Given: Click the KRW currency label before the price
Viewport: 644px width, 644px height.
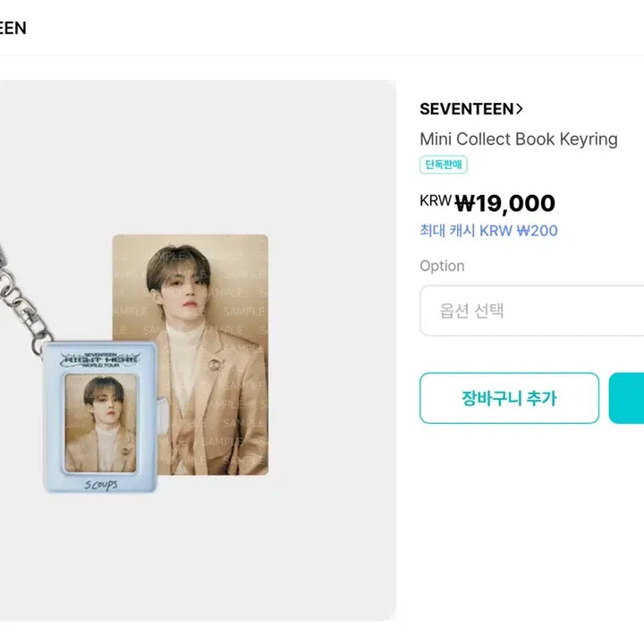Looking at the screenshot, I should pos(436,201).
